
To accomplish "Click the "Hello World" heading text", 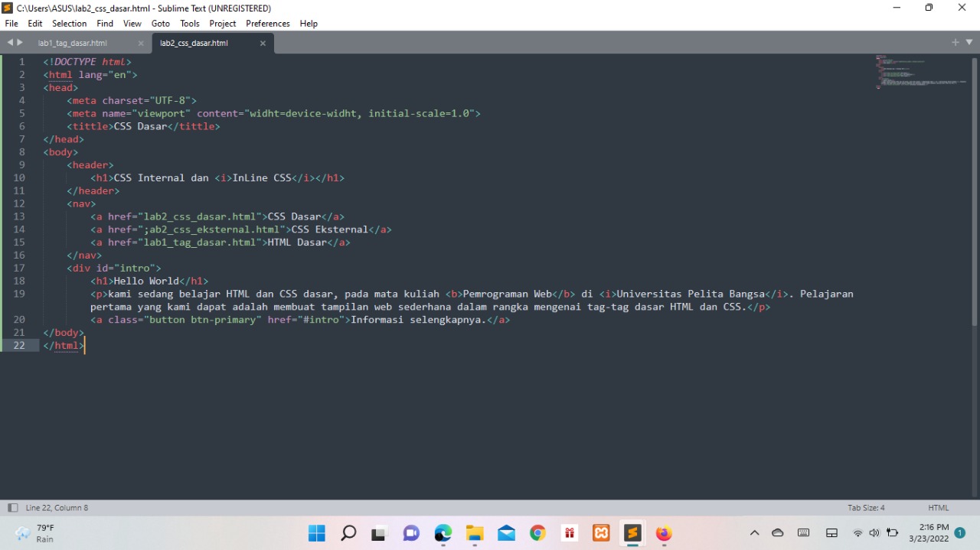I will [x=146, y=281].
